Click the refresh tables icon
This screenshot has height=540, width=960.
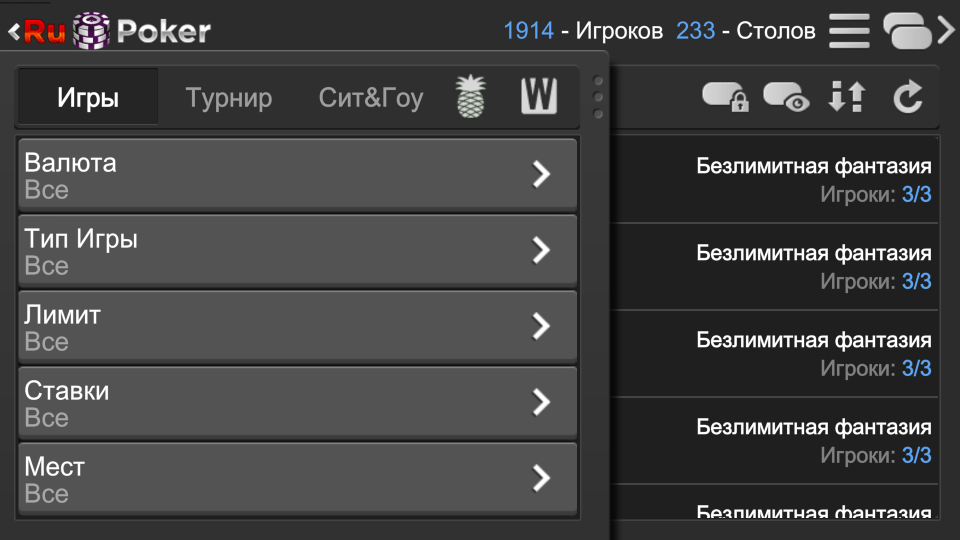click(x=907, y=97)
